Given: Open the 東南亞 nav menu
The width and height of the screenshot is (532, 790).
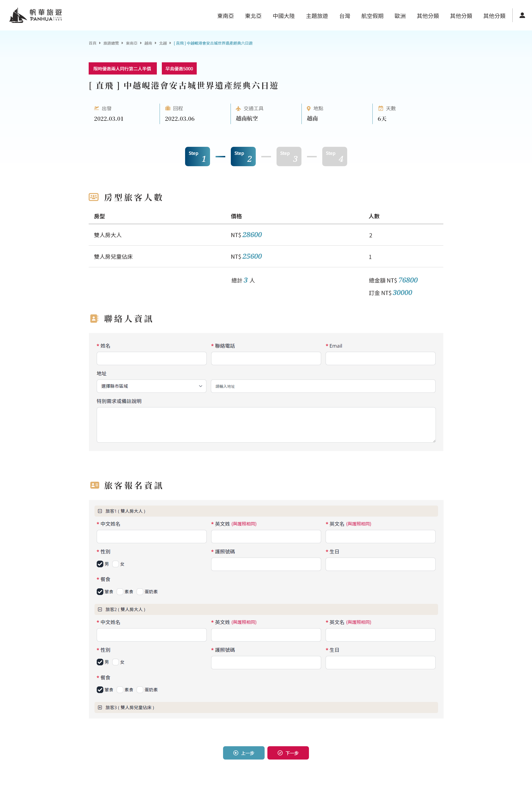Looking at the screenshot, I should 226,16.
